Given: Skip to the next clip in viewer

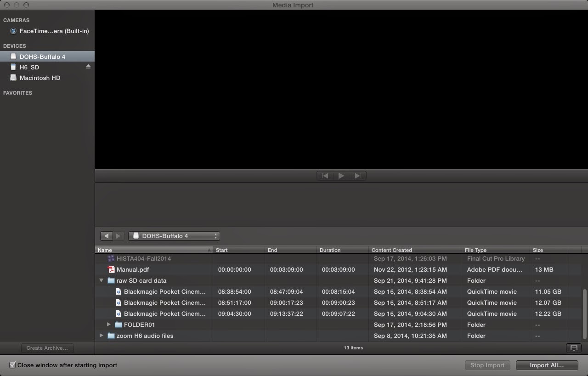Looking at the screenshot, I should point(357,176).
